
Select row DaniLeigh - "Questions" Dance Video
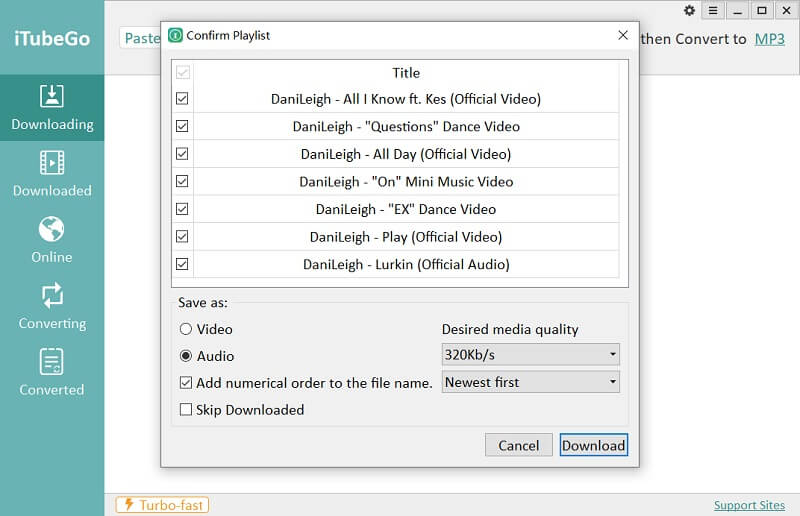(x=406, y=126)
